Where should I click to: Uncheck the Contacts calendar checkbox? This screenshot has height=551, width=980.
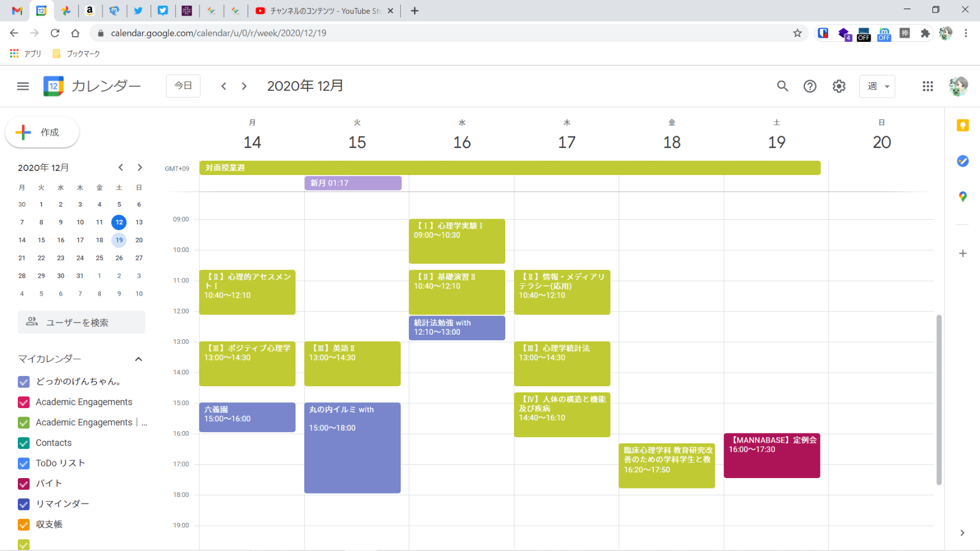tap(24, 443)
